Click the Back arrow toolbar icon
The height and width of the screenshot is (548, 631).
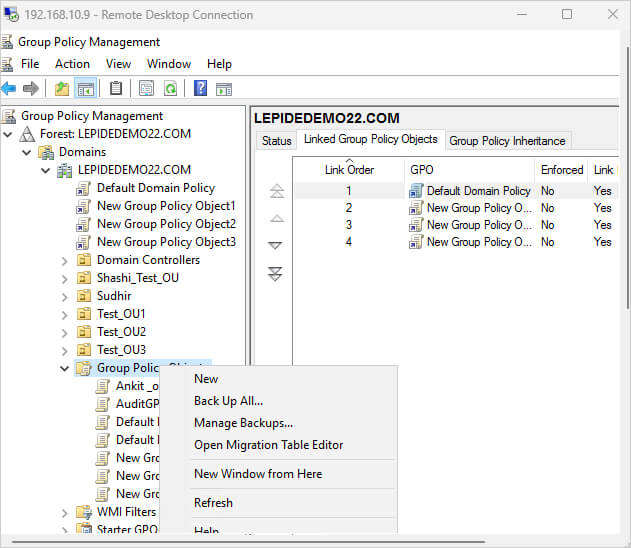tap(8, 88)
